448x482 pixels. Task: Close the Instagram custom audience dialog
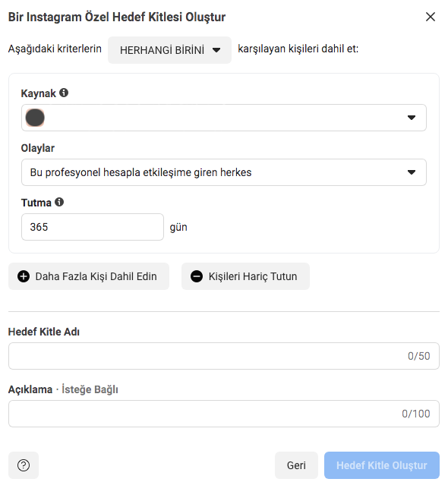pyautogui.click(x=431, y=17)
